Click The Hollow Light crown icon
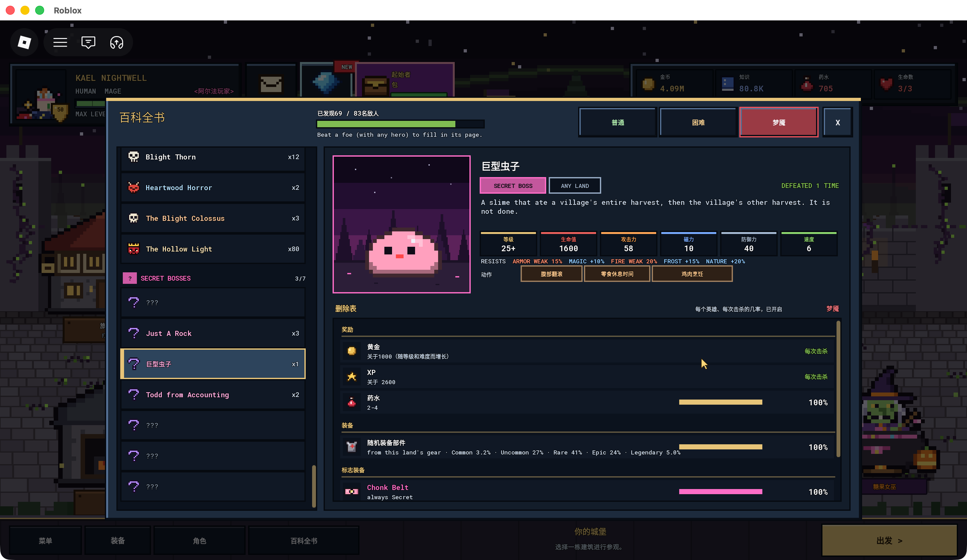This screenshot has width=967, height=560. pos(134,249)
